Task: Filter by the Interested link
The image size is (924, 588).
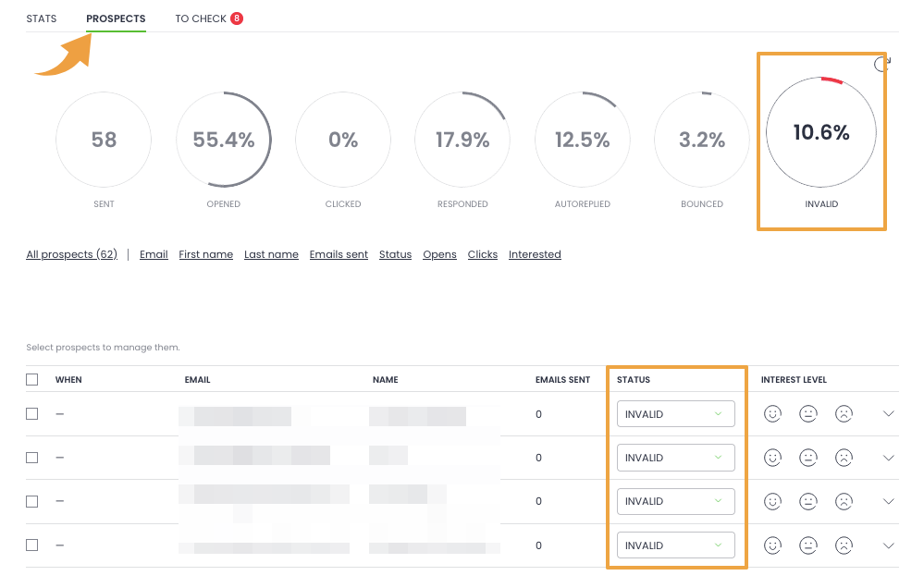Action: click(x=535, y=254)
